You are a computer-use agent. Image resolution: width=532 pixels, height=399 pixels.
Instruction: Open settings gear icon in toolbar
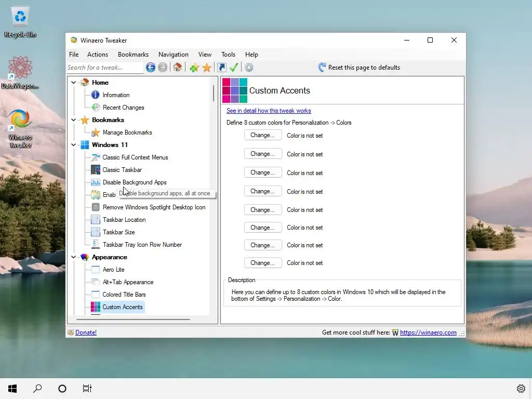click(x=249, y=68)
